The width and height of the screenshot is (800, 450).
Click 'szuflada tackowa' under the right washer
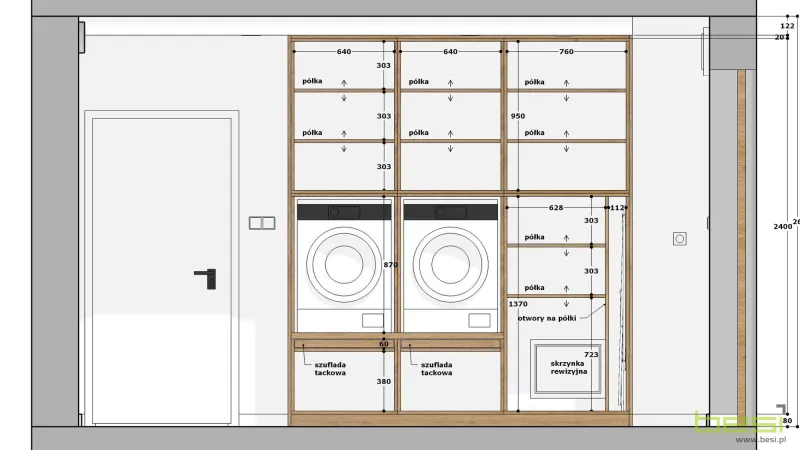click(437, 368)
